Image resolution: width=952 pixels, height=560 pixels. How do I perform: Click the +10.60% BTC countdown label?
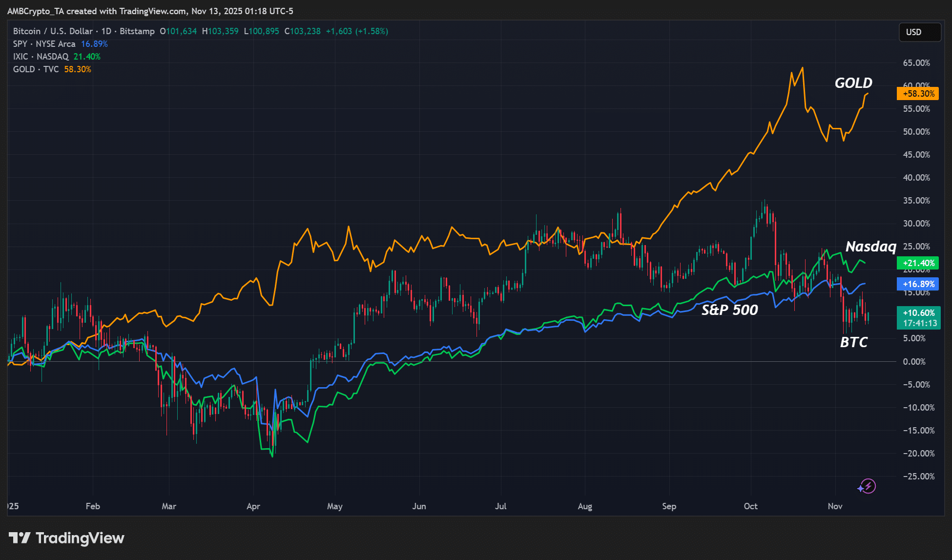(919, 318)
